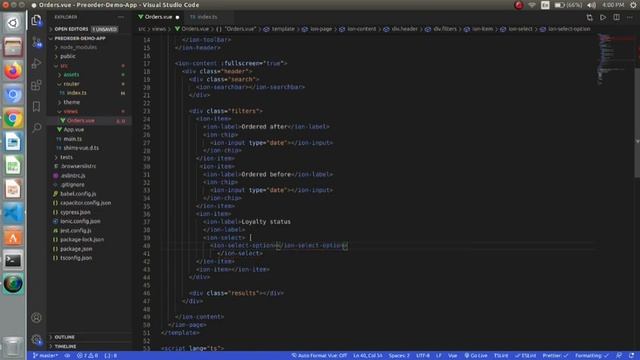Open the Search view in activity bar
This screenshot has width=640, height=360.
pyautogui.click(x=36, y=128)
